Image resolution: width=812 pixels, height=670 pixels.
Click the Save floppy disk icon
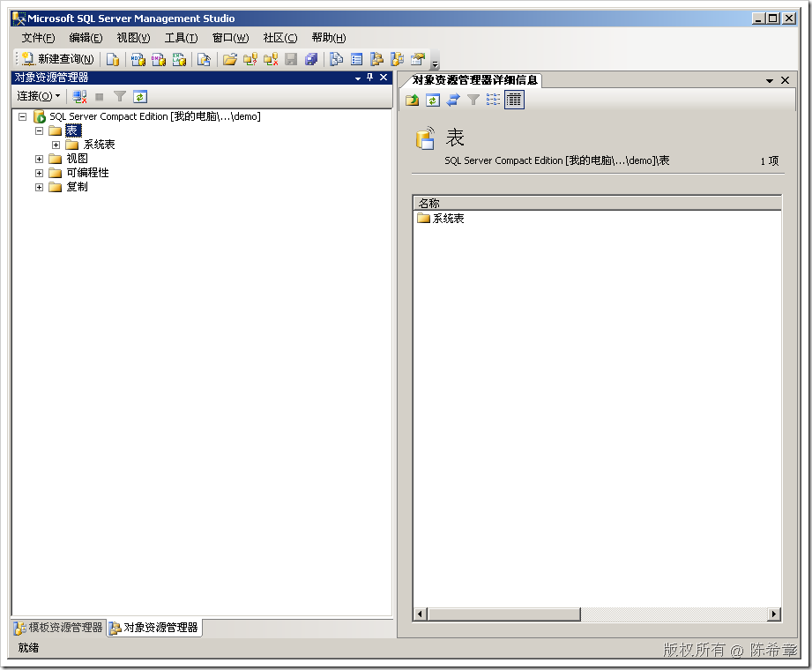pos(291,60)
